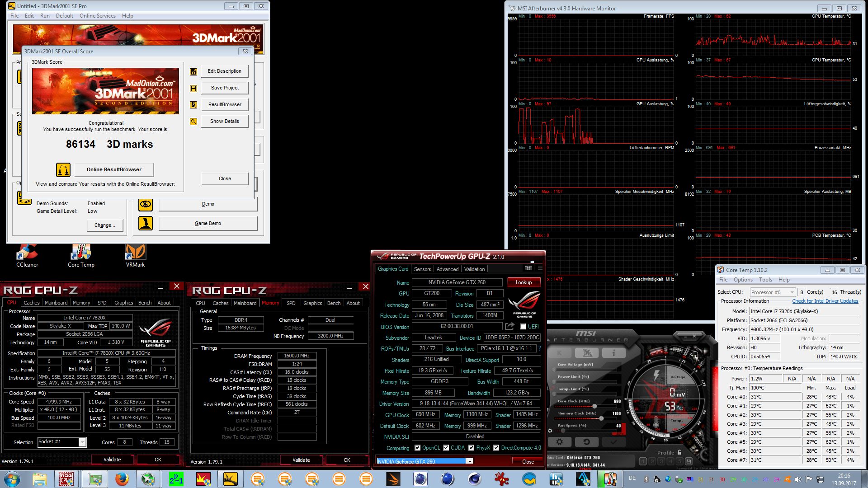
Task: Click the Demo eye icon in 3DMark2001
Action: point(146,204)
